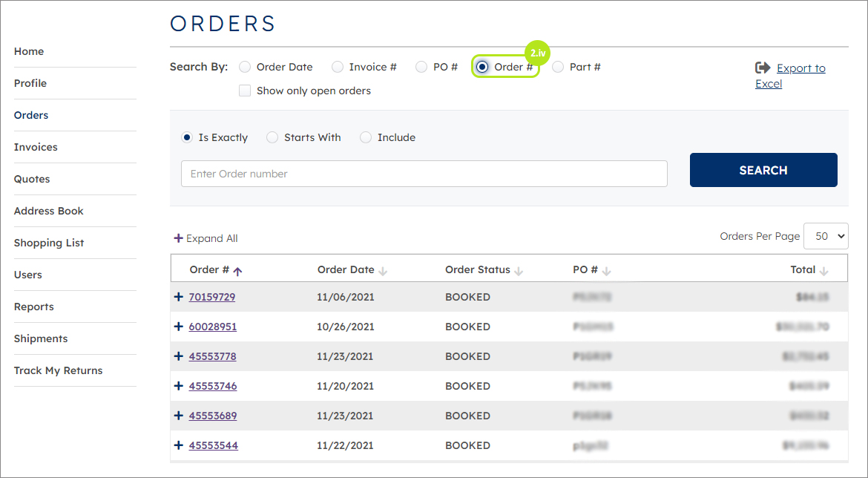Click the PO # column header
Screen dimensions: 868x478
click(585, 269)
